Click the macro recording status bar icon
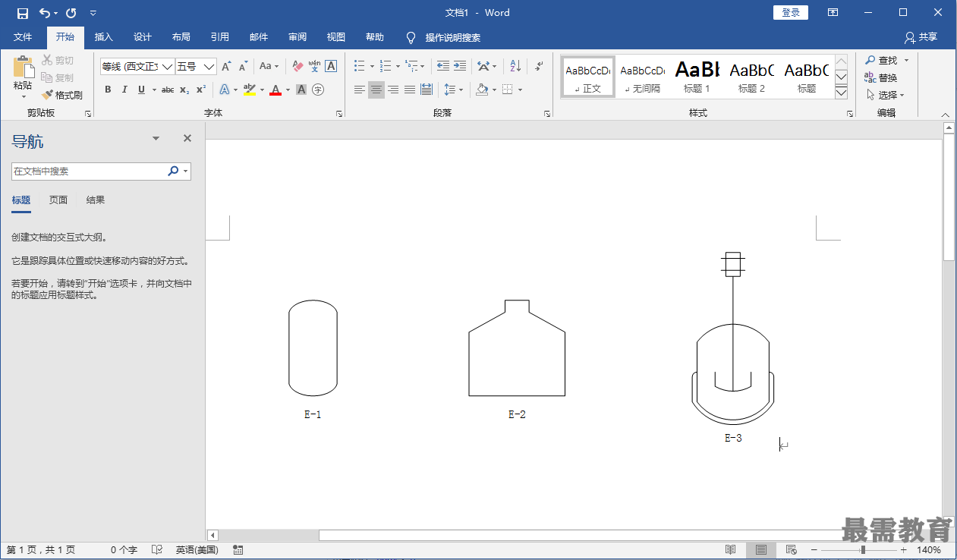Screen dimensions: 957x560 tap(238, 549)
